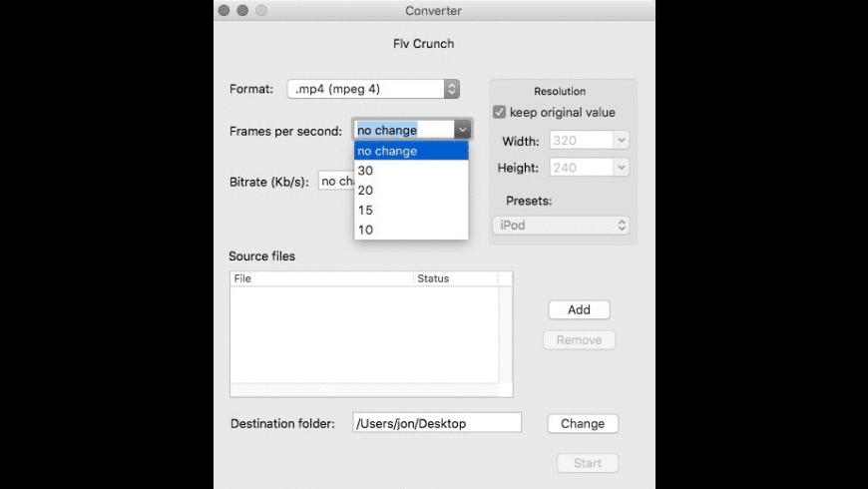Choose 15 frames per second
The image size is (868, 489).
411,211
